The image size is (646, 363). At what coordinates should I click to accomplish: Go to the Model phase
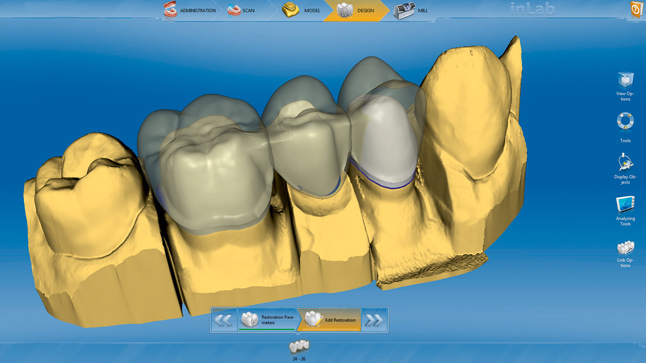tap(302, 10)
